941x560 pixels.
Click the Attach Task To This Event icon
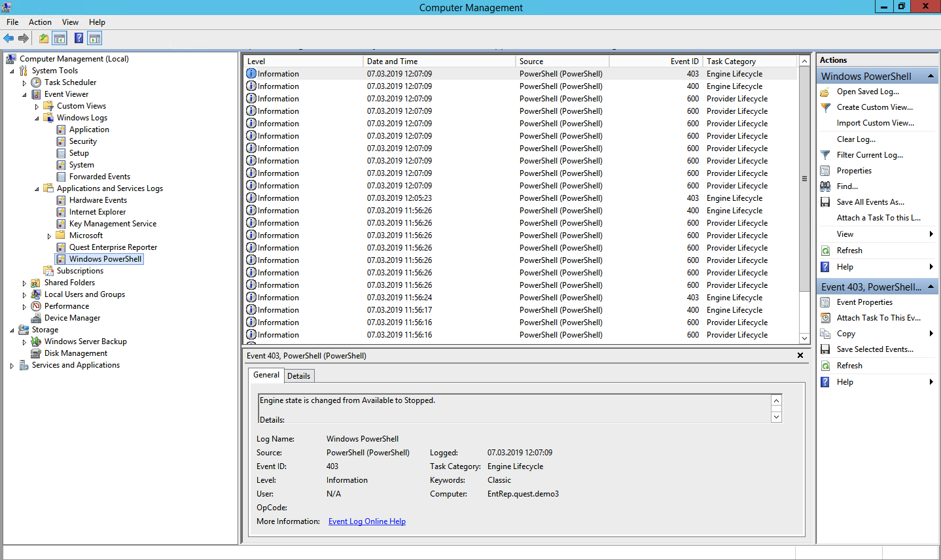825,318
